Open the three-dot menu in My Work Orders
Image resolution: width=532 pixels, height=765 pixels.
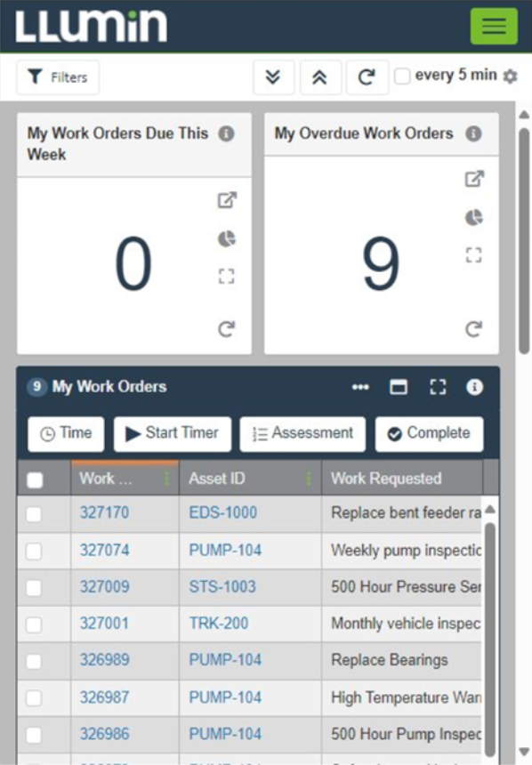click(360, 387)
